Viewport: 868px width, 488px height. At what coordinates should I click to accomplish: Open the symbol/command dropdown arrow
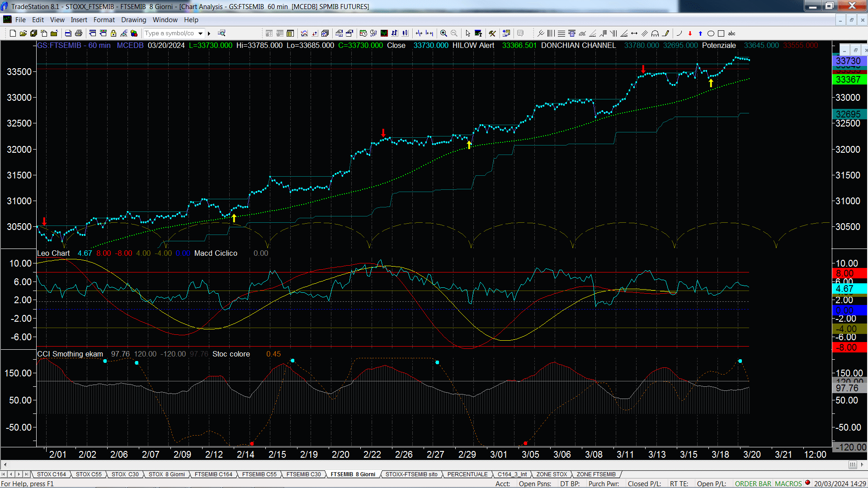[x=200, y=33]
